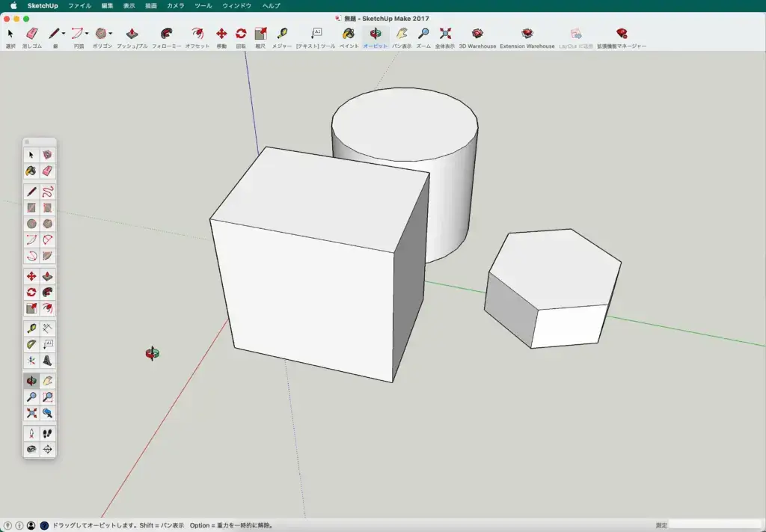Viewport: 766px width, 532px height.
Task: Open the ウィンドウ menu
Action: coord(237,6)
